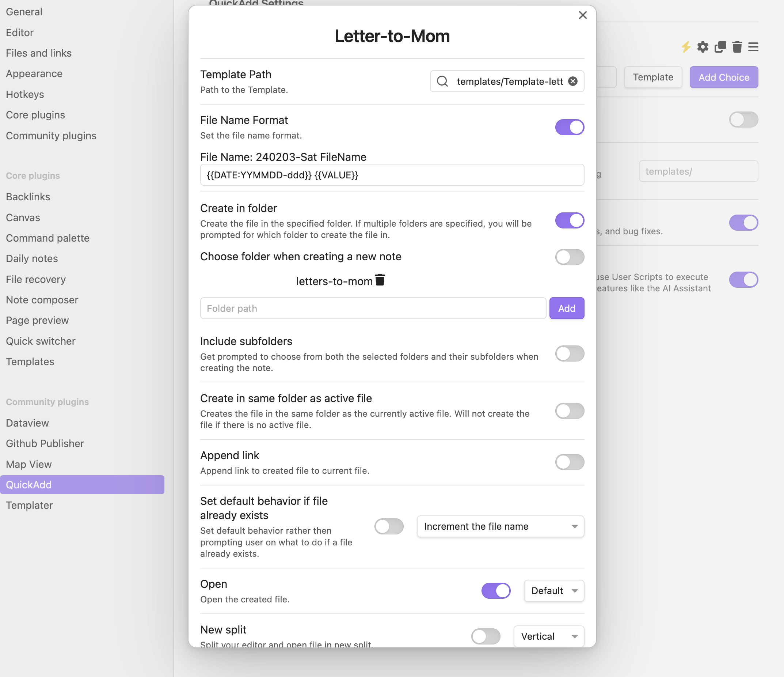Screen dimensions: 784x677
Task: Click the hamburger reorder handle icon
Action: pyautogui.click(x=753, y=47)
